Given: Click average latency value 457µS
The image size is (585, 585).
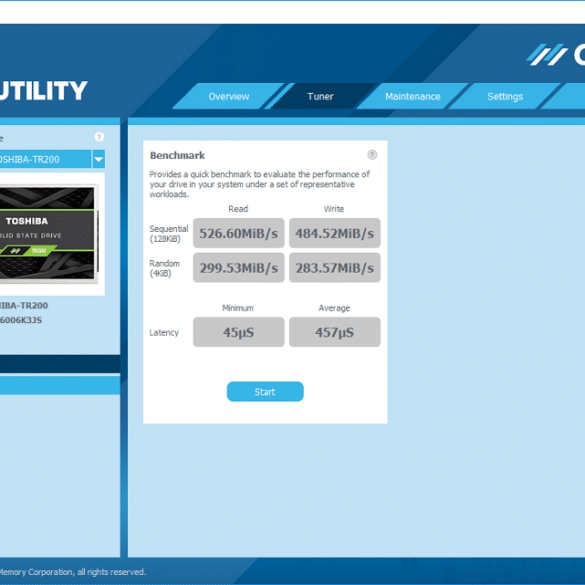Looking at the screenshot, I should [335, 332].
